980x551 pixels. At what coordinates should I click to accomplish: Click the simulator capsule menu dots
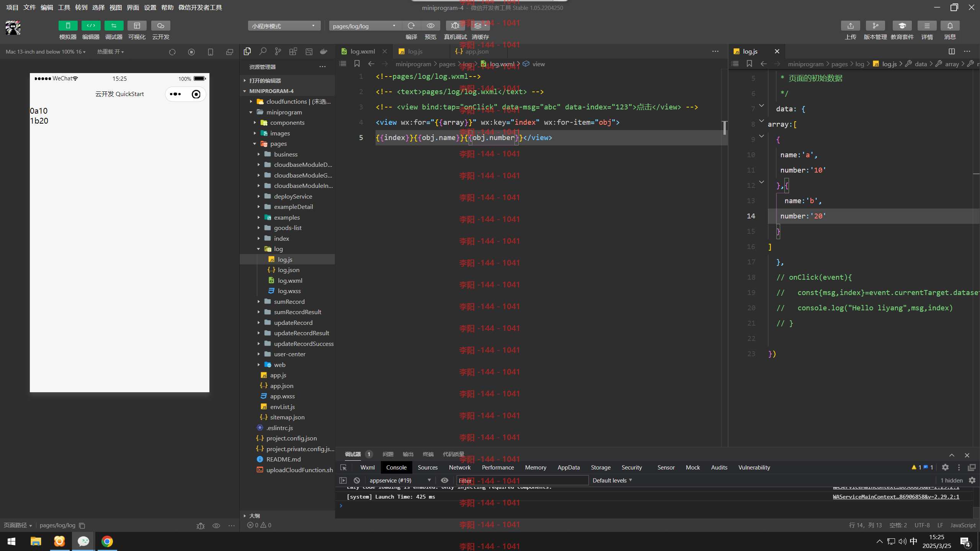click(x=175, y=94)
